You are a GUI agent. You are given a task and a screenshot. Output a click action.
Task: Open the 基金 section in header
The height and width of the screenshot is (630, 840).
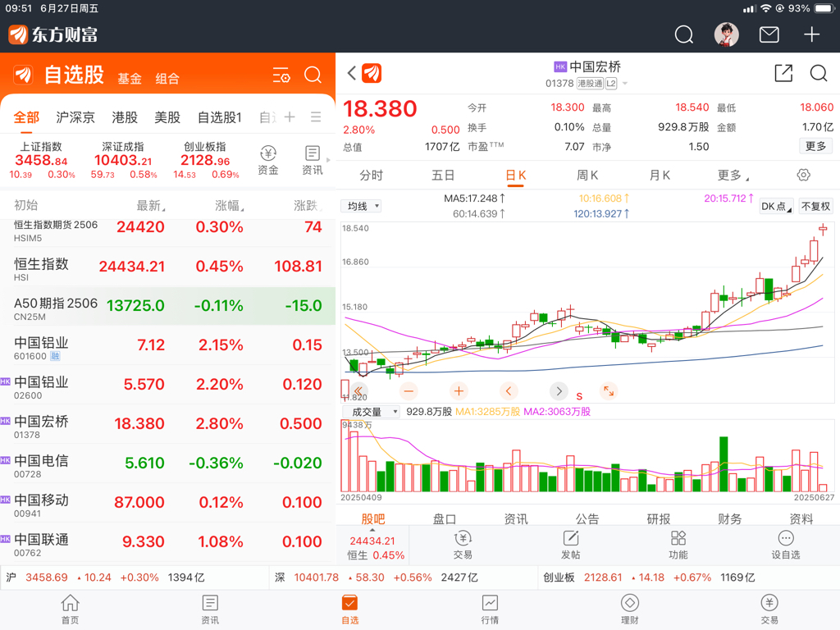click(x=130, y=79)
